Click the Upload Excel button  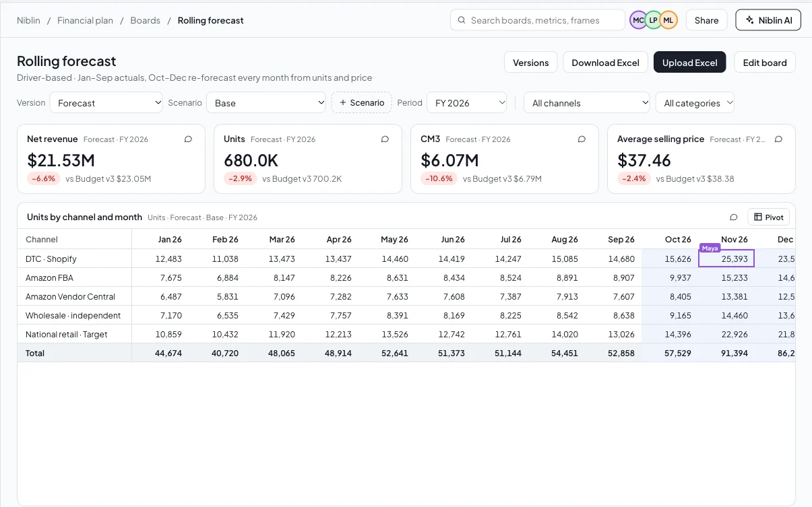pyautogui.click(x=689, y=63)
